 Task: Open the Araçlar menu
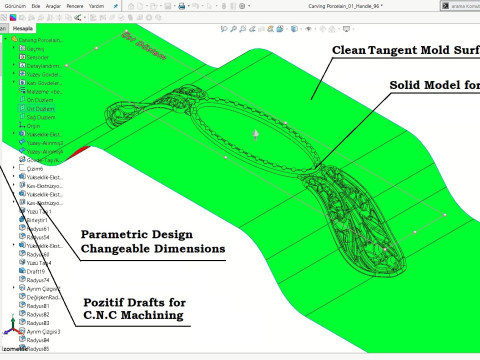(53, 6)
